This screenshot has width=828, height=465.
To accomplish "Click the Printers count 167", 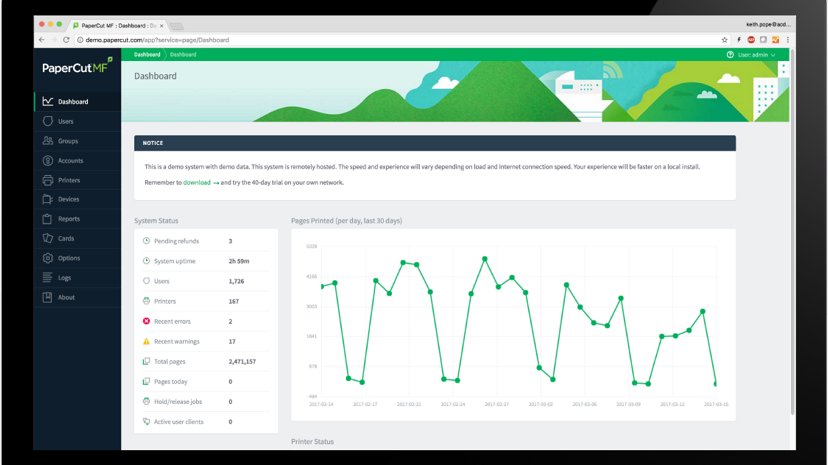I will [x=233, y=301].
